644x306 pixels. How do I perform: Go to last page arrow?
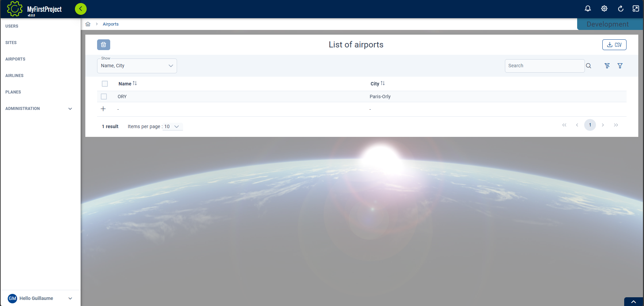(616, 125)
